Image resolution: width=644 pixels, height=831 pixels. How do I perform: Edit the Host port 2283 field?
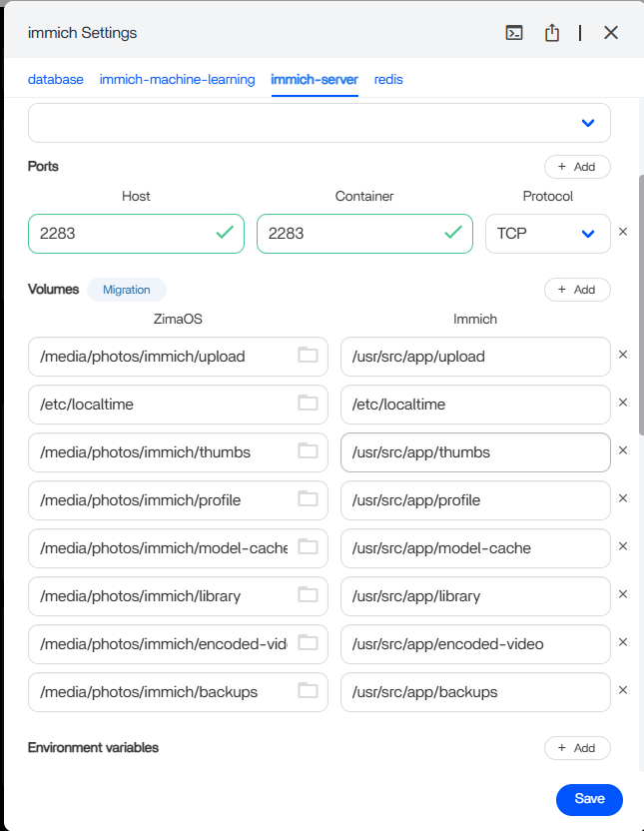pyautogui.click(x=136, y=234)
